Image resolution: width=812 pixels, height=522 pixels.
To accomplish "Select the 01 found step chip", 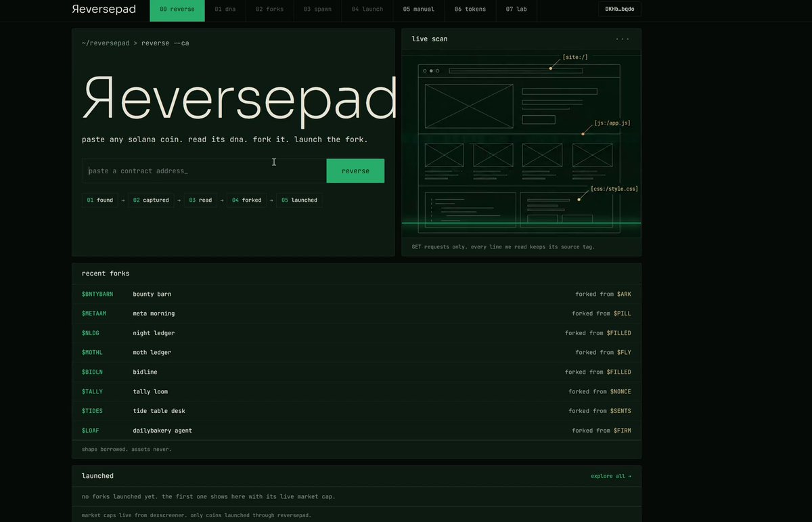I will [100, 200].
